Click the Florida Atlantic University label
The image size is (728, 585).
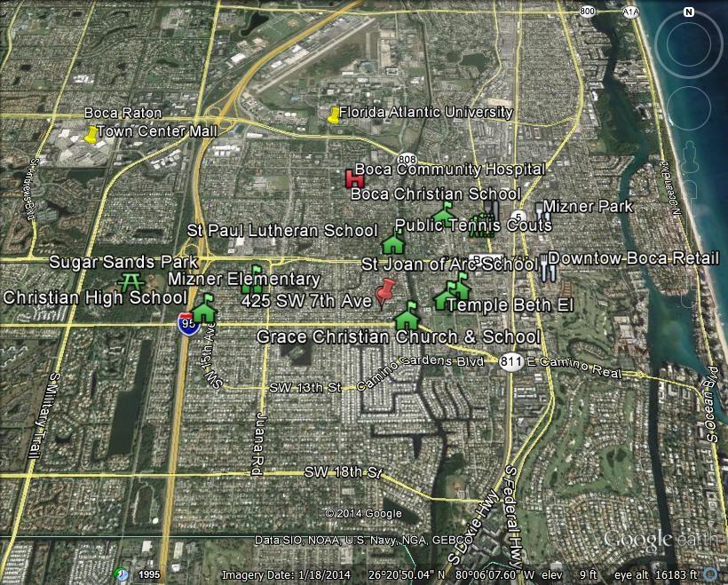tap(426, 113)
